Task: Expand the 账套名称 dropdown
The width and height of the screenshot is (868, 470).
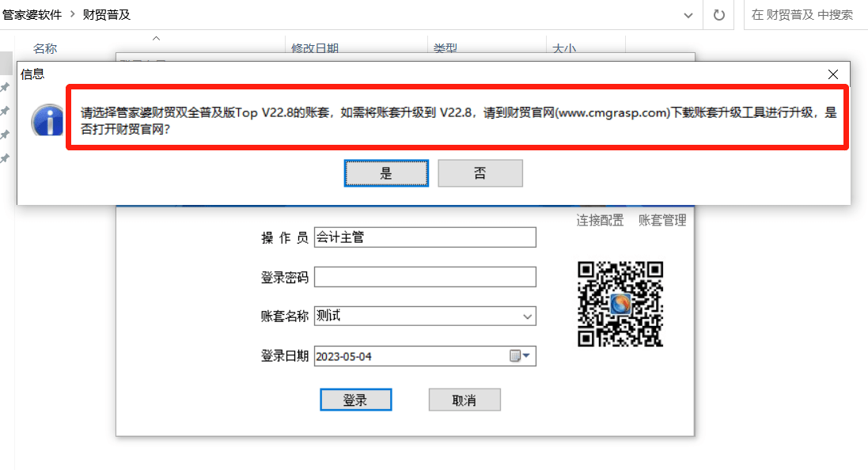Action: [527, 316]
